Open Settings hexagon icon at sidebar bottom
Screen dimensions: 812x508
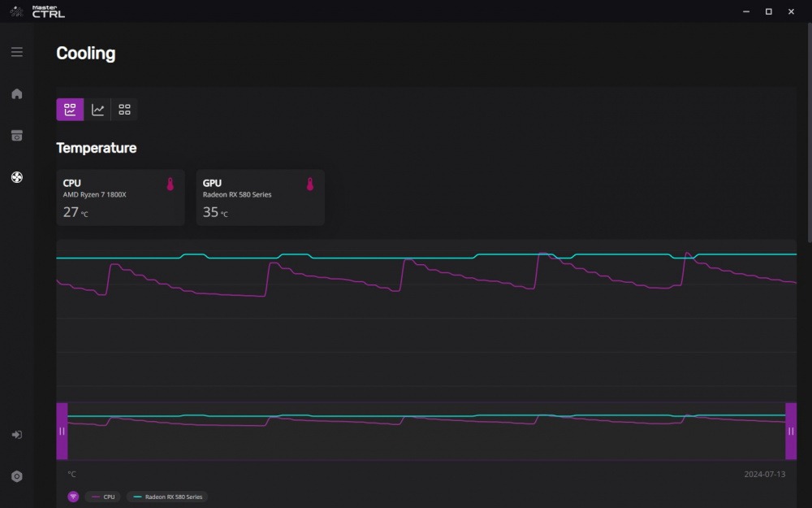(x=16, y=476)
